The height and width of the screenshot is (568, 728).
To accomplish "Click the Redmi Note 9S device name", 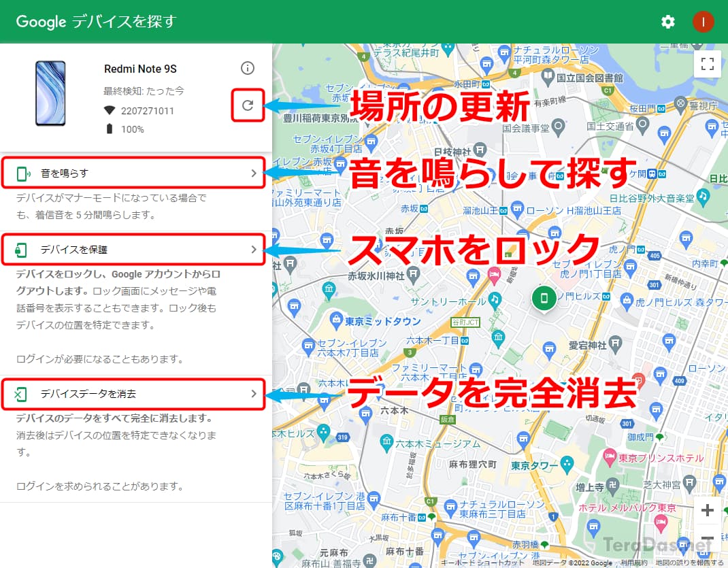I will pyautogui.click(x=140, y=69).
